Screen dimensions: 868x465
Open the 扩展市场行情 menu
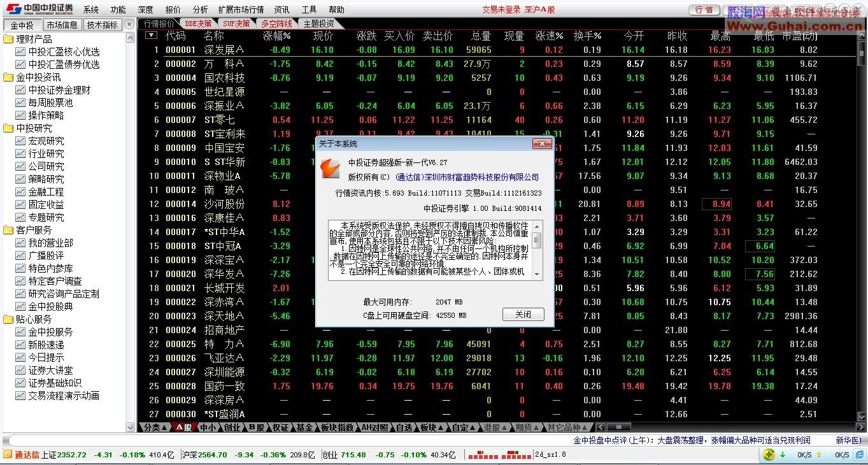pos(241,10)
